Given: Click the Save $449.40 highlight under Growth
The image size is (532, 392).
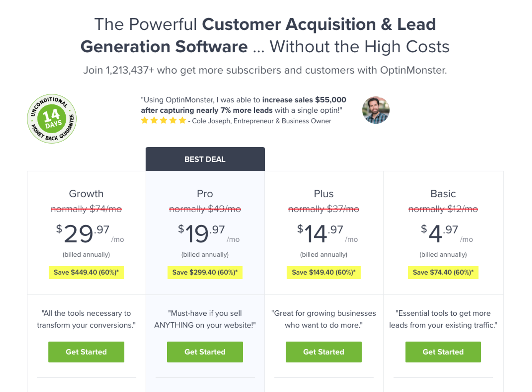Looking at the screenshot, I should pos(86,272).
